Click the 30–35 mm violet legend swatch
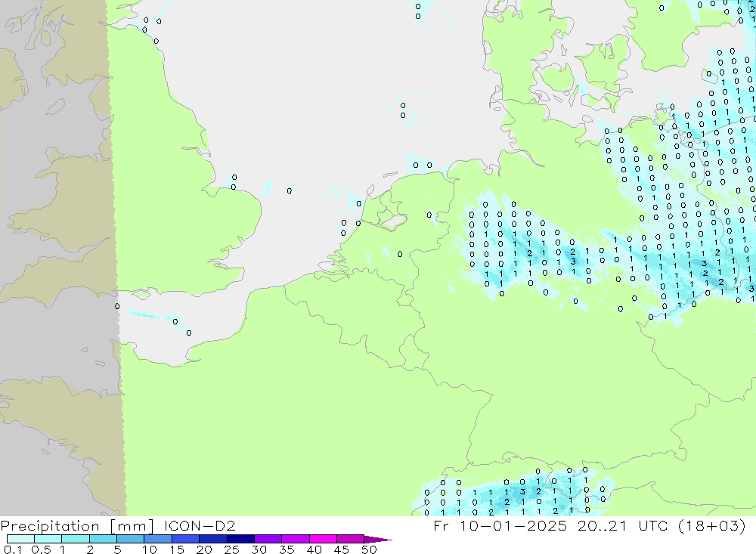This screenshot has width=756, height=554. click(268, 539)
